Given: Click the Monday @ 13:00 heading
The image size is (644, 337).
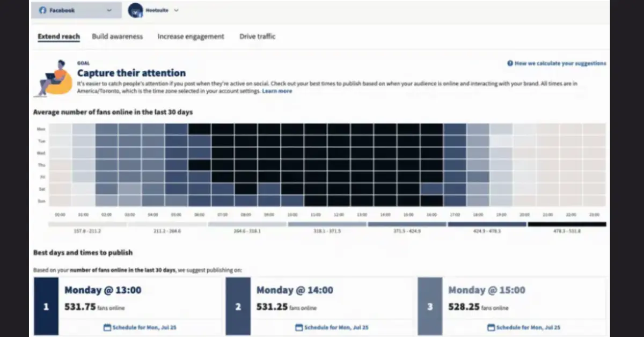Looking at the screenshot, I should (103, 290).
